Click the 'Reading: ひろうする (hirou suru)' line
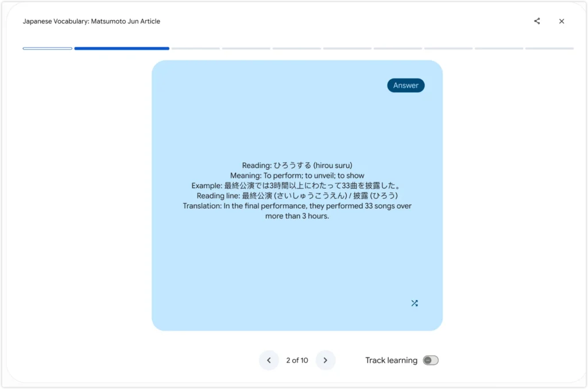588x389 pixels. (297, 165)
